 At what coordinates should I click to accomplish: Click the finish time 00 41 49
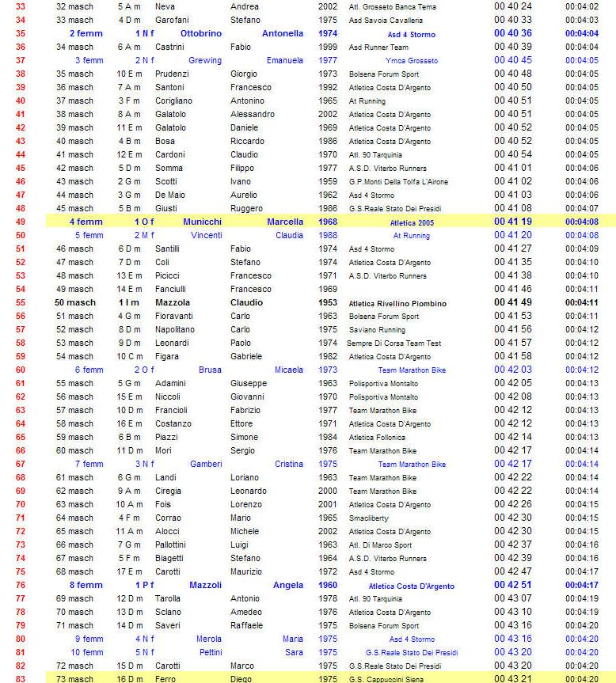[513, 303]
